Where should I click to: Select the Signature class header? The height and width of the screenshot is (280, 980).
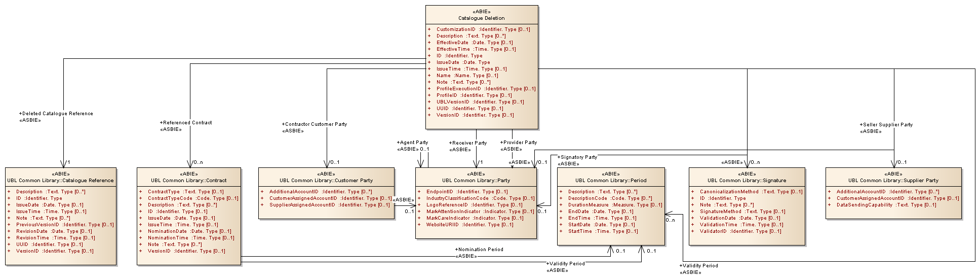tap(747, 180)
